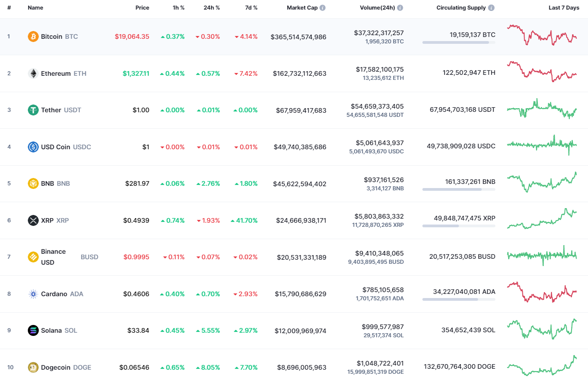Viewport: 588px width, 382px height.
Task: Click Bitcoin circulating supply progress bar
Action: click(x=459, y=42)
